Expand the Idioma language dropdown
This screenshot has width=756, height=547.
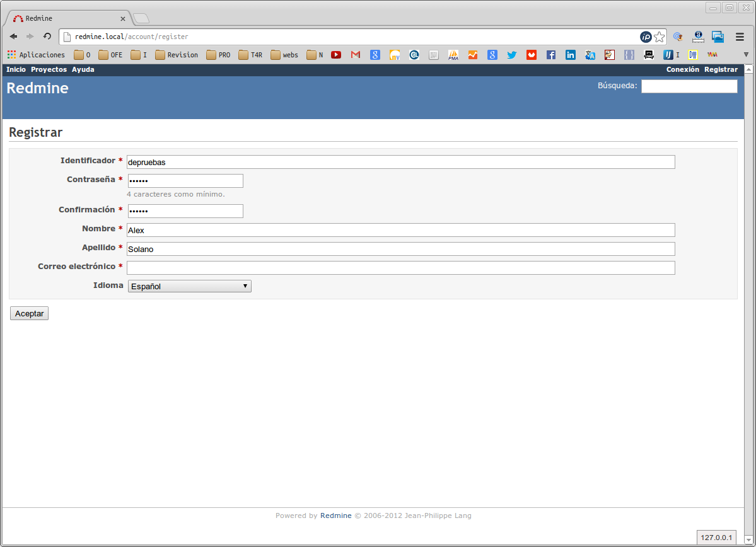coord(190,286)
